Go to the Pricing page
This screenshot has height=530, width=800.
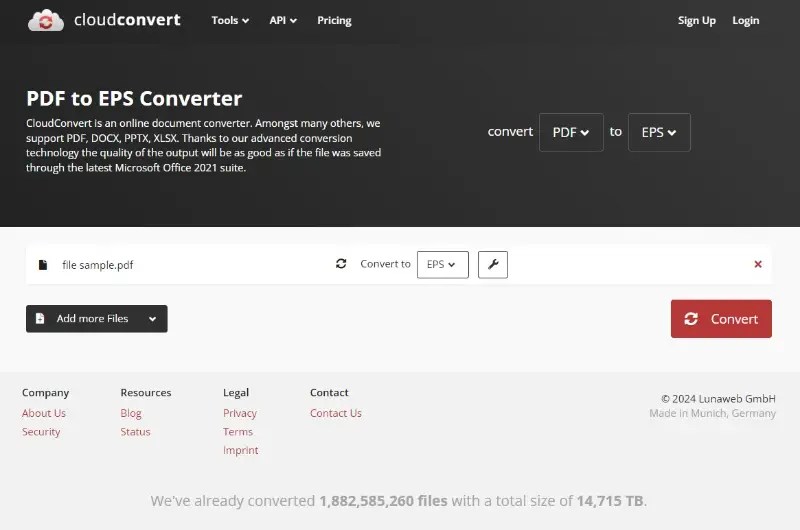click(x=334, y=20)
